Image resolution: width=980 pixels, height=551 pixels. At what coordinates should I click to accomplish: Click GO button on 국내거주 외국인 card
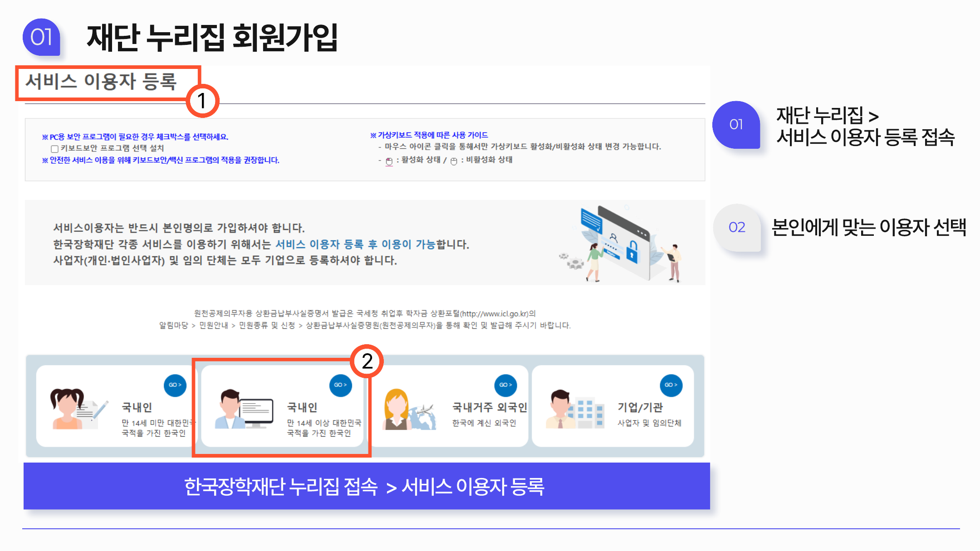[506, 385]
